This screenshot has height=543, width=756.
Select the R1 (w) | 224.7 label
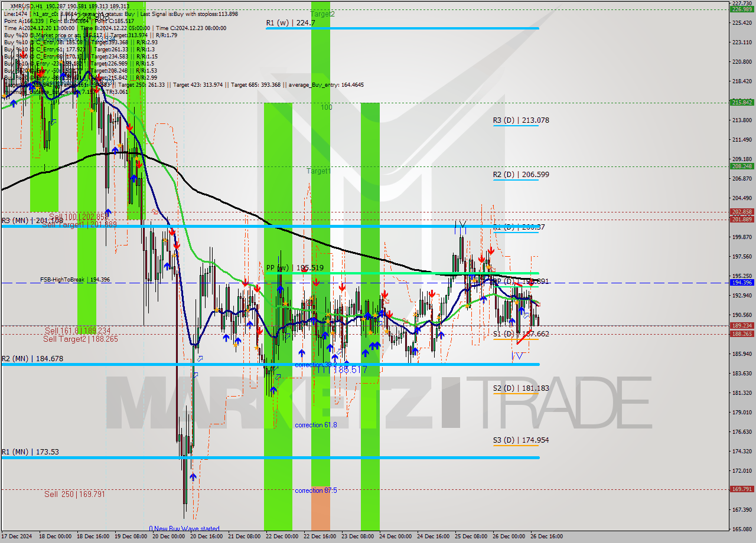pyautogui.click(x=291, y=23)
